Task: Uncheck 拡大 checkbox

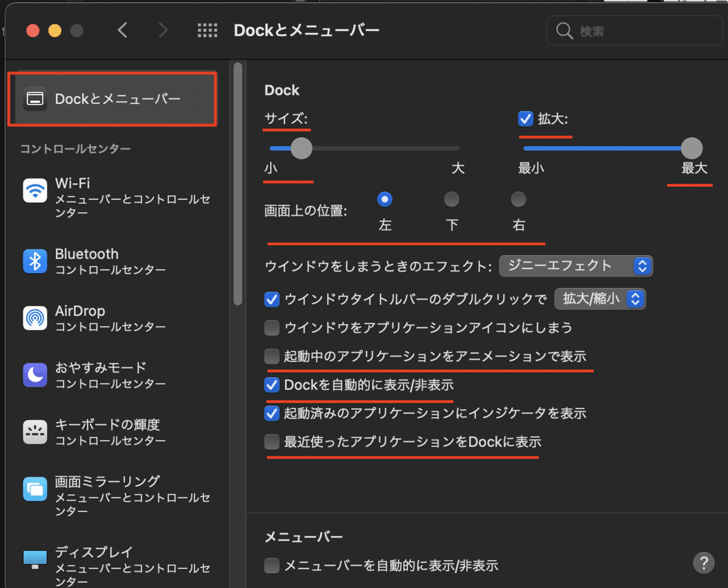Action: [525, 119]
